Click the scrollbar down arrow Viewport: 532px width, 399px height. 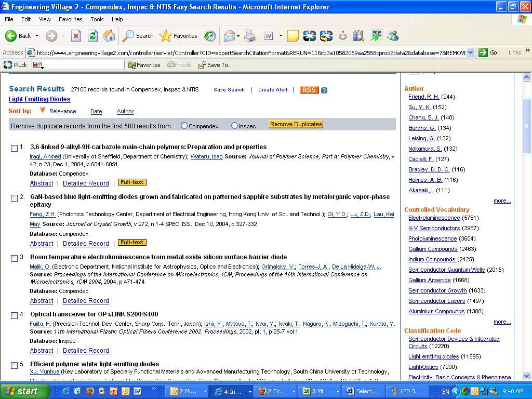[x=527, y=376]
